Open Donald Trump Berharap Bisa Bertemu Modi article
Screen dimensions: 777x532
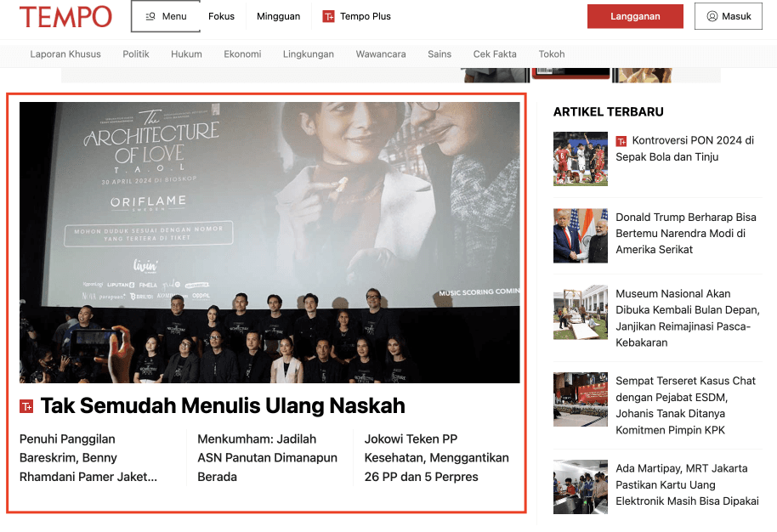click(x=686, y=234)
